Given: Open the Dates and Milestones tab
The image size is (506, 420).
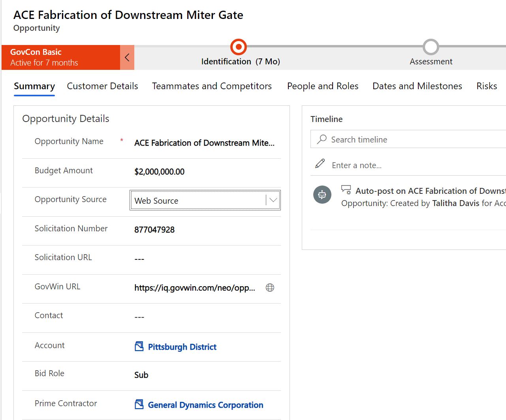Looking at the screenshot, I should (417, 86).
